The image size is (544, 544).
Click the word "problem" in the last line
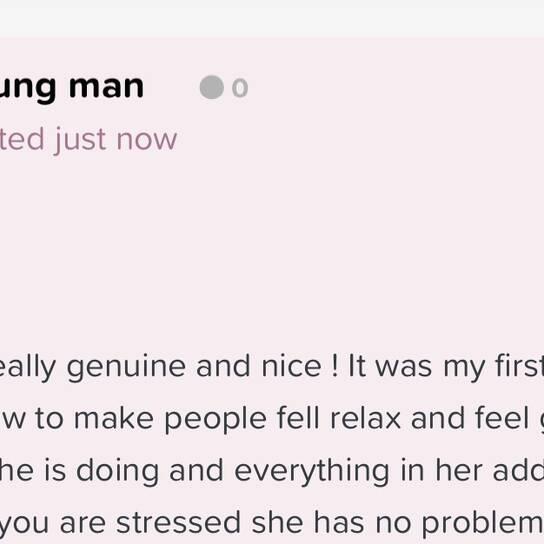(x=482, y=523)
